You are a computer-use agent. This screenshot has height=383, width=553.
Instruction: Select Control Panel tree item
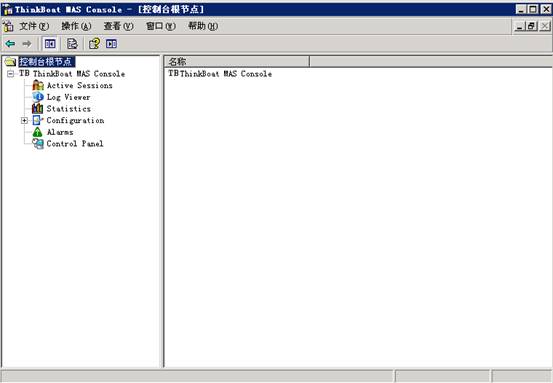tap(75, 144)
